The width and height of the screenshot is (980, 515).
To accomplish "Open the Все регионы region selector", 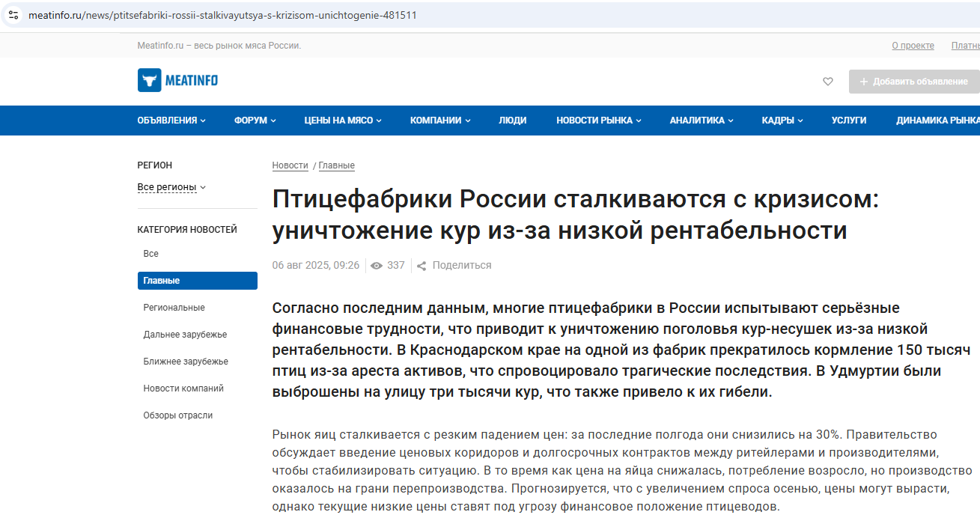I will 171,187.
